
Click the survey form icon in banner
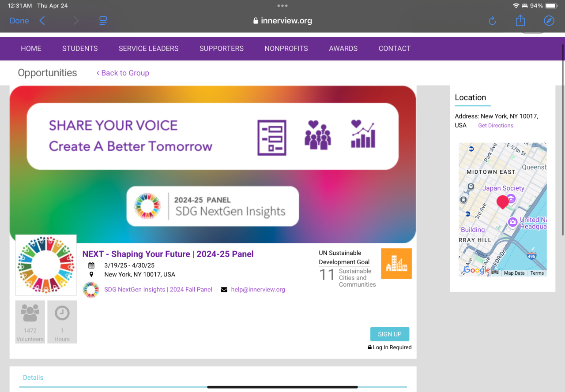click(272, 138)
